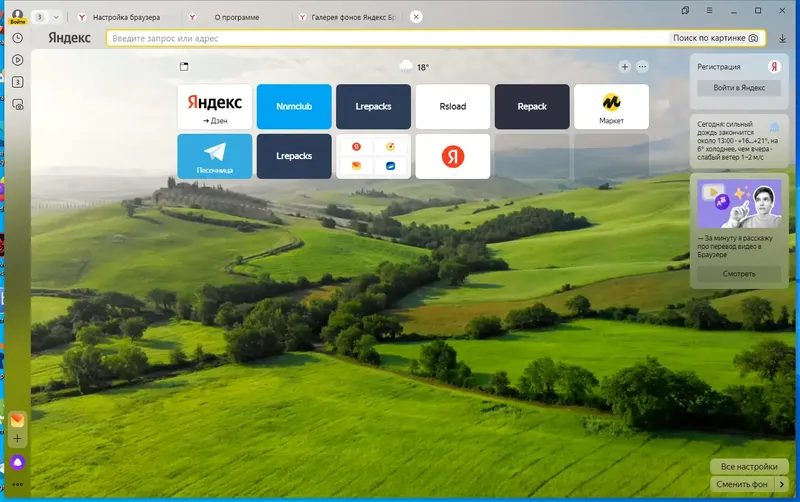
Task: Open the bookmarks icon in title bar
Action: tap(685, 10)
